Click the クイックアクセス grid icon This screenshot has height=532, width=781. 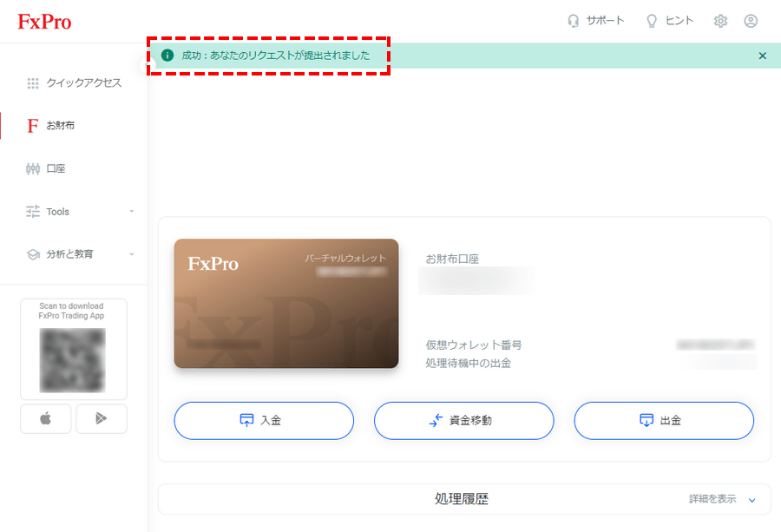click(33, 83)
